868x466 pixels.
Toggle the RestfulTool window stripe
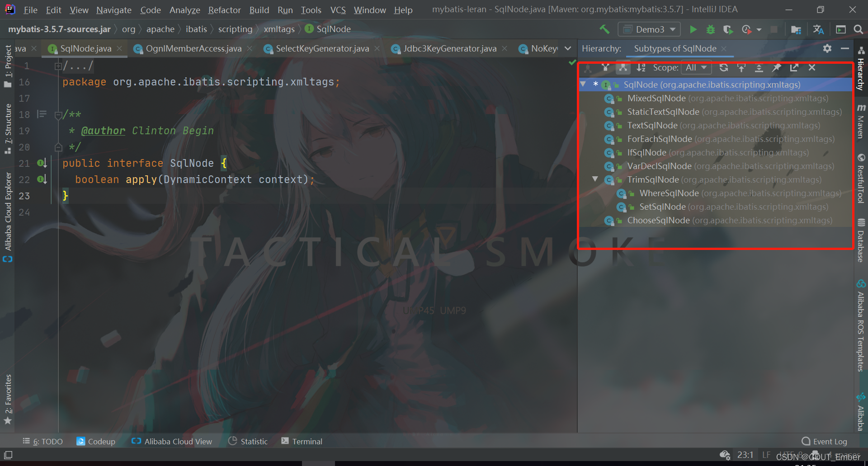pos(861,179)
